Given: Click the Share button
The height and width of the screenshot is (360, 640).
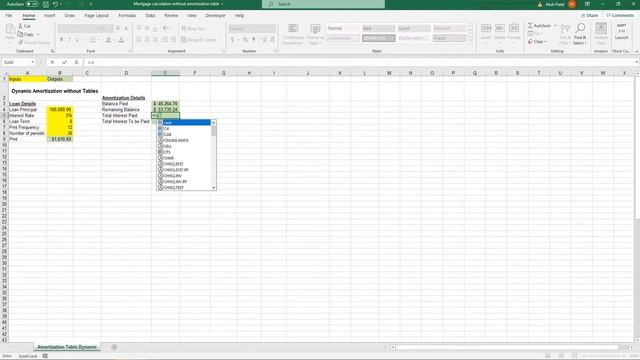Looking at the screenshot, I should point(589,16).
